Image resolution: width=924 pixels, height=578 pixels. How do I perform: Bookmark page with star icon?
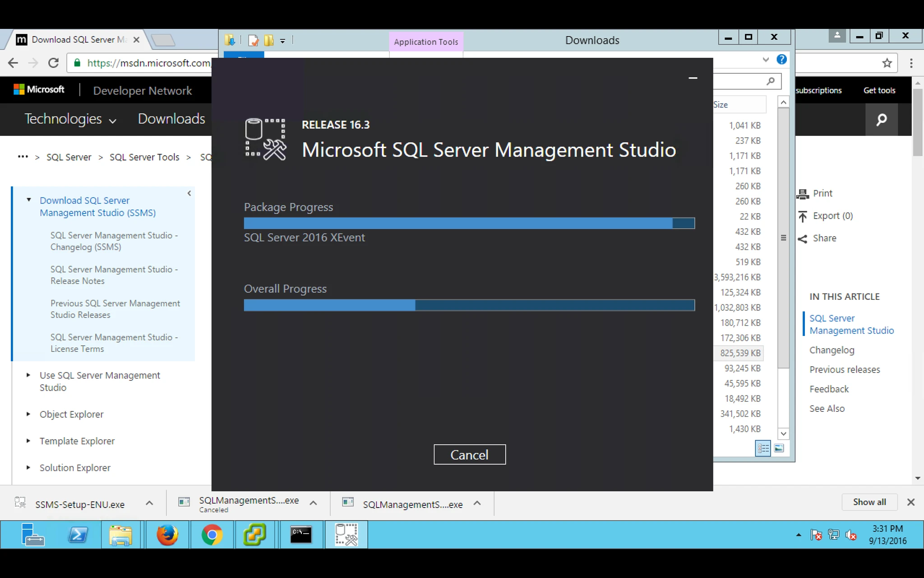pos(887,63)
